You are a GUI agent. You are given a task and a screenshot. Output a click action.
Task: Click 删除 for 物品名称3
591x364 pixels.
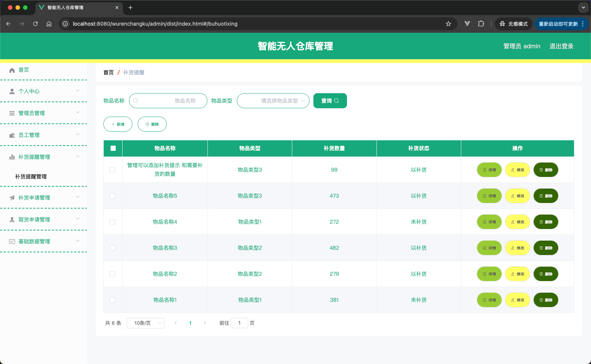point(546,248)
